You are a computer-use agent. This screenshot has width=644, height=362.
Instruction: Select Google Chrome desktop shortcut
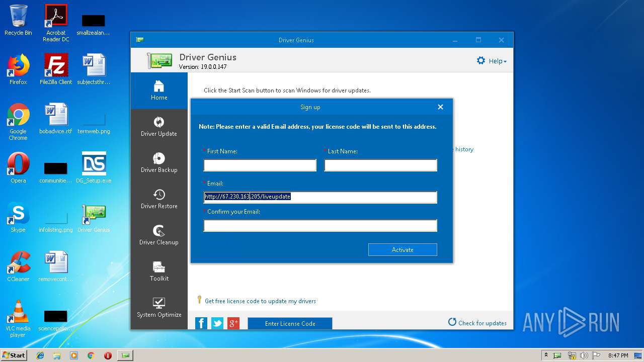18,122
